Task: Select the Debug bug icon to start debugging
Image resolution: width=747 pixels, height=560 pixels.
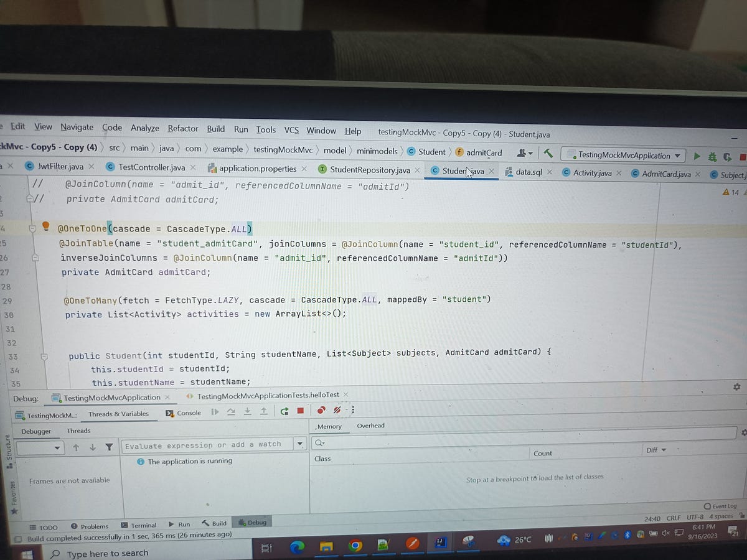Action: (712, 157)
